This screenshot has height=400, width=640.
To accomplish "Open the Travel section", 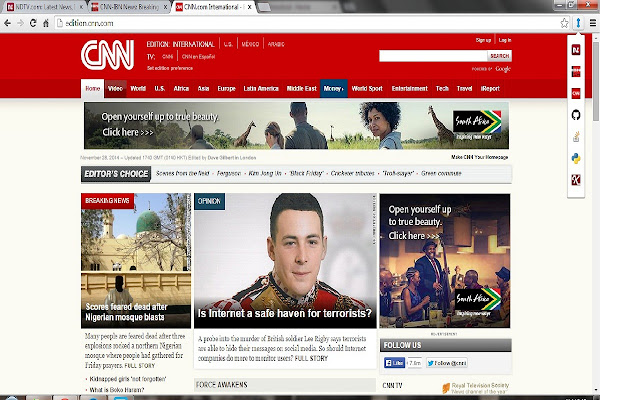I will pyautogui.click(x=464, y=89).
